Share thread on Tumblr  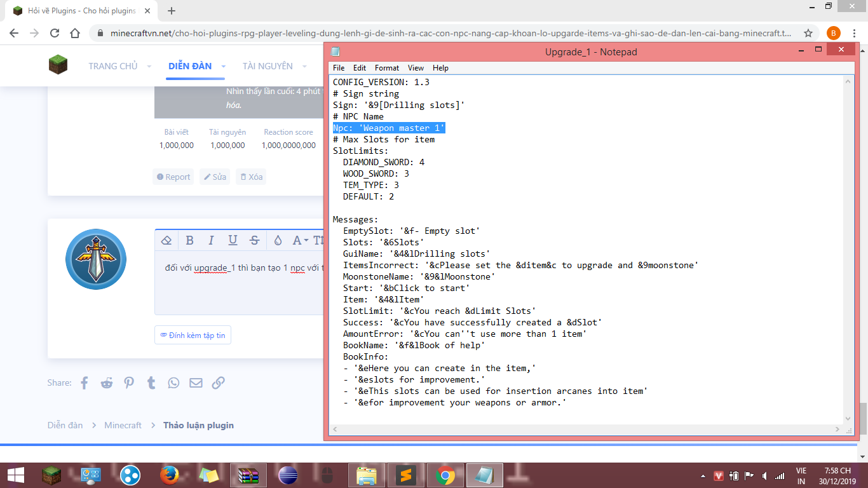click(x=151, y=383)
